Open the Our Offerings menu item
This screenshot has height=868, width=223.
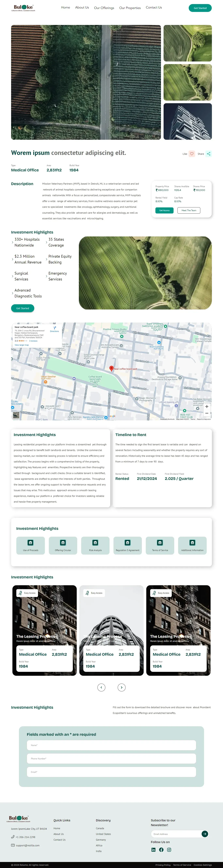104,8
